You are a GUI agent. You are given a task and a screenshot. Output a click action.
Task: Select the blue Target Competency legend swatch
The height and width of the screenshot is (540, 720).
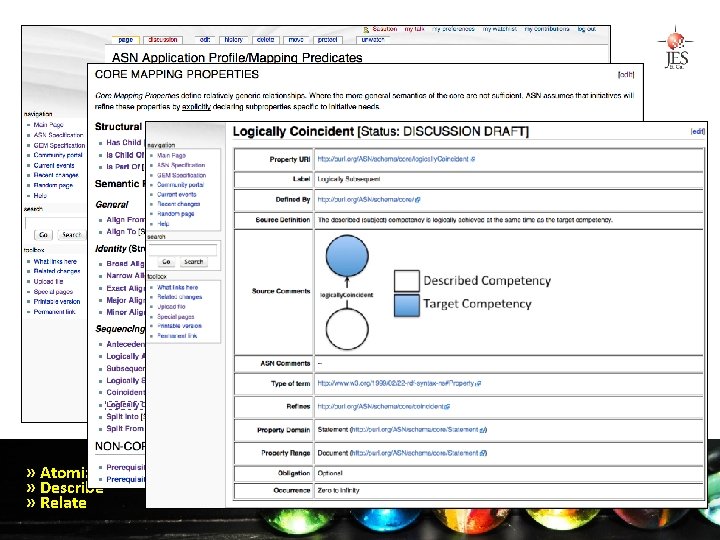click(407, 305)
